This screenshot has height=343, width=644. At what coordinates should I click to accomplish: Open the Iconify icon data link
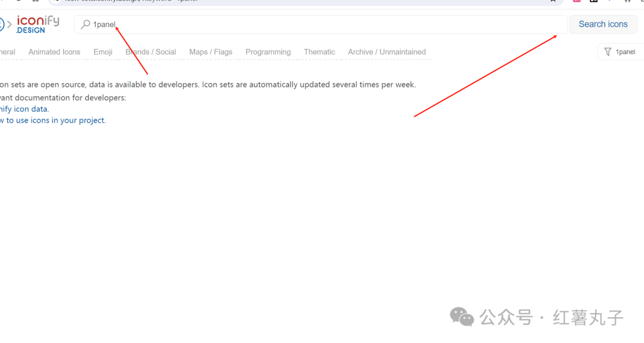click(24, 109)
